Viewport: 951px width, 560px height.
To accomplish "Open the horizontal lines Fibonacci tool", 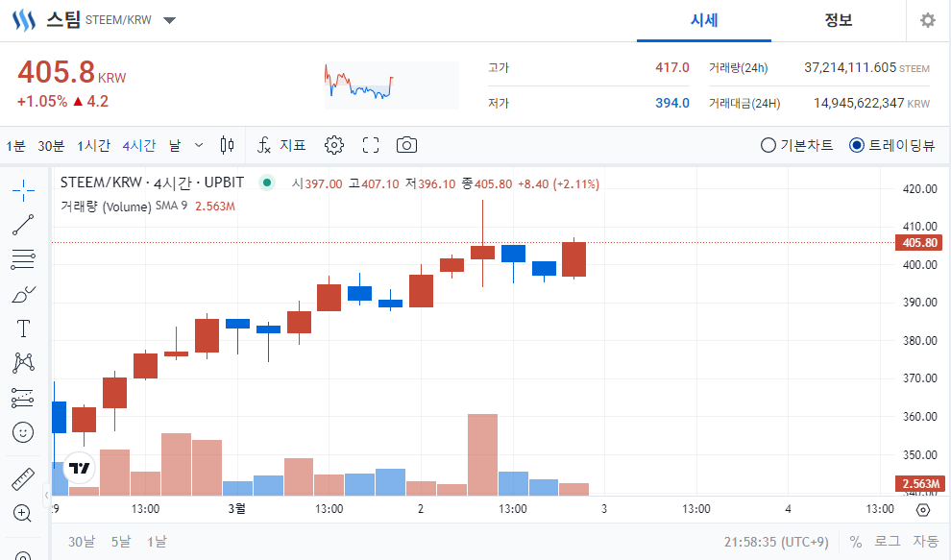I will point(23,259).
